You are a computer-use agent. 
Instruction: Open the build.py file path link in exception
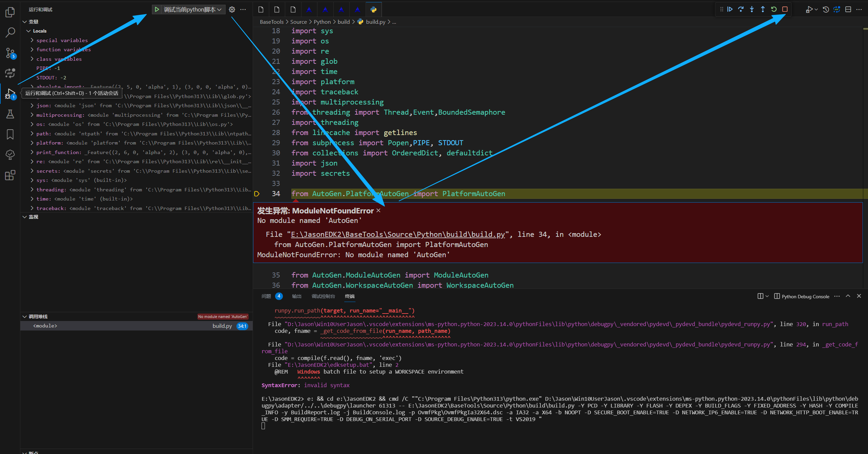click(398, 234)
